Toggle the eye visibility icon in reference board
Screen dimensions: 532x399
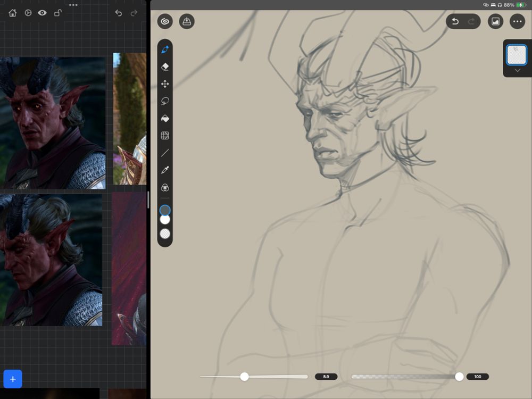[x=43, y=13]
